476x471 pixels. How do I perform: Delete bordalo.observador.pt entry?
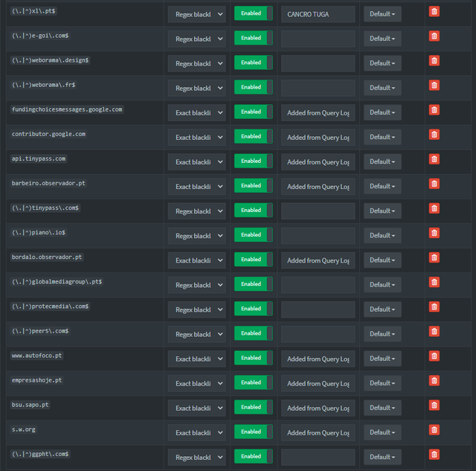coord(434,257)
